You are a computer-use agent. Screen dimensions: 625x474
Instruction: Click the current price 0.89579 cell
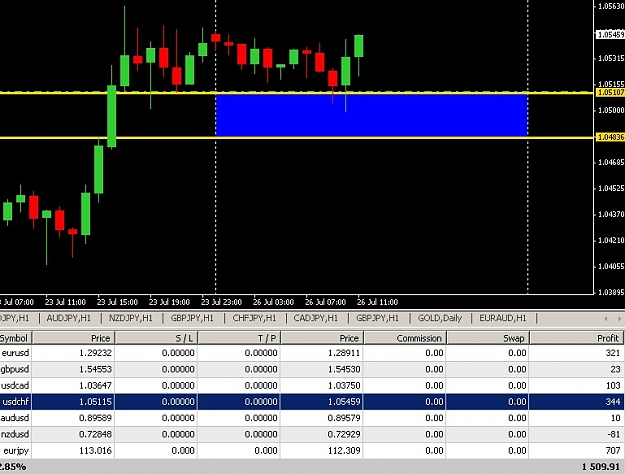pyautogui.click(x=344, y=418)
